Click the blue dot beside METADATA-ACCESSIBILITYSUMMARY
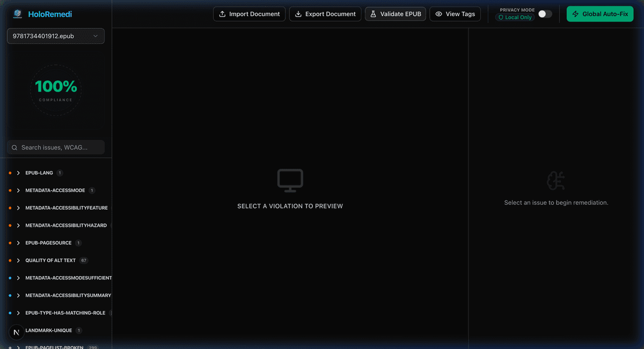644x349 pixels. (x=10, y=295)
